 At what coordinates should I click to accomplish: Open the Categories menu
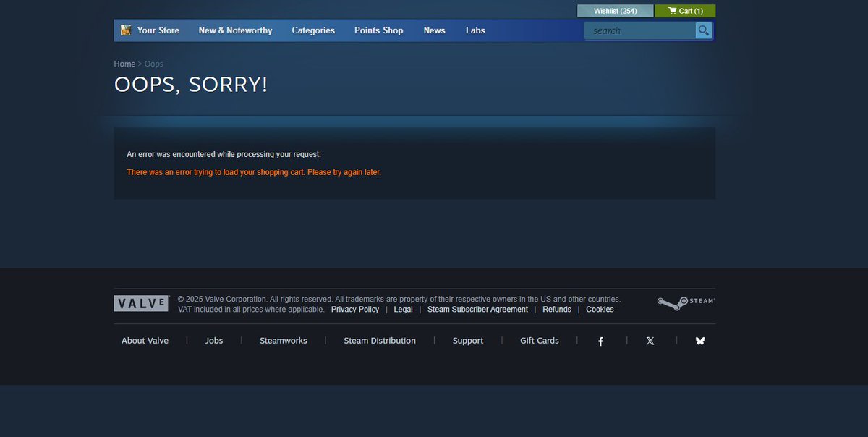click(313, 30)
